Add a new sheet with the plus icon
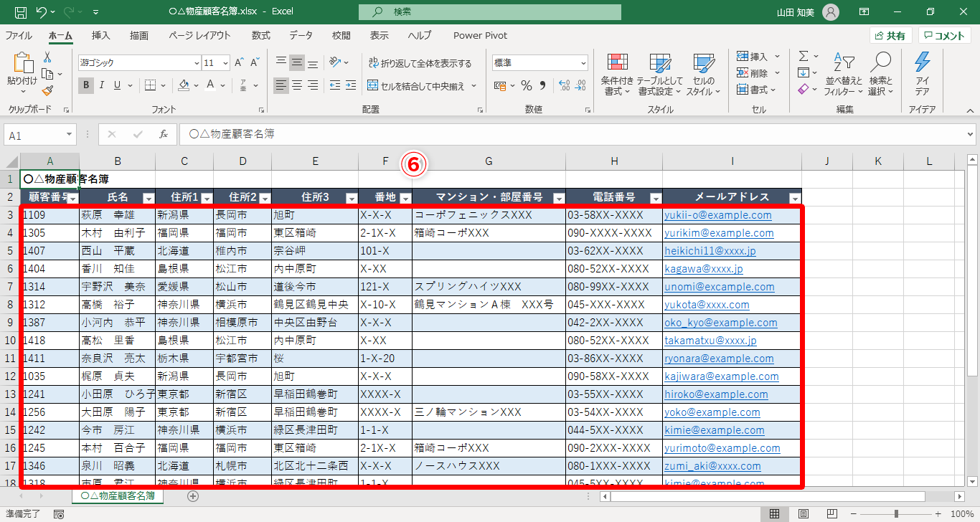980x522 pixels. click(192, 495)
